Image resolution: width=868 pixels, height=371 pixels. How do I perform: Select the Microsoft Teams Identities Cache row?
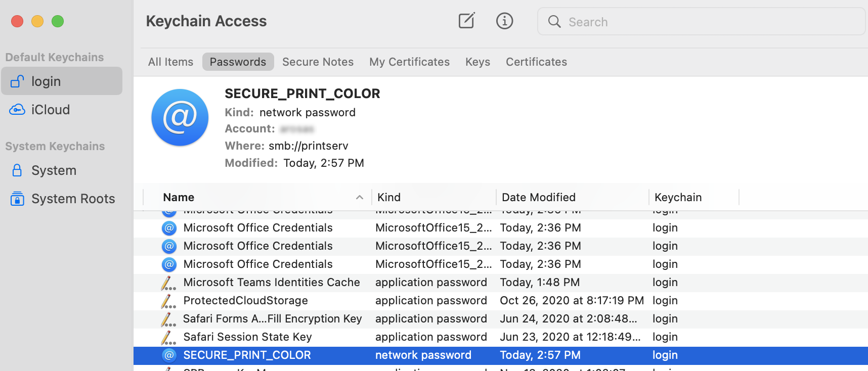pyautogui.click(x=501, y=283)
